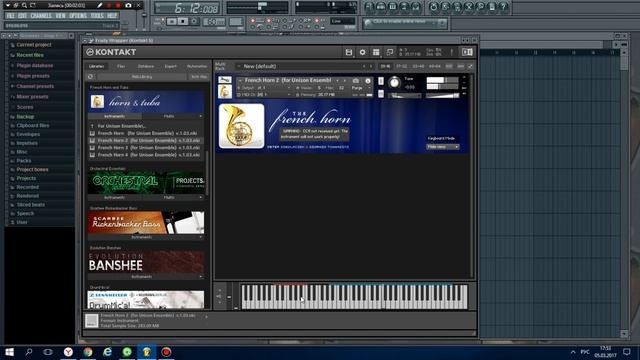Image resolution: width=640 pixels, height=360 pixels.
Task: Open Line snap dropdown in FL toolbar
Action: pyautogui.click(x=342, y=21)
